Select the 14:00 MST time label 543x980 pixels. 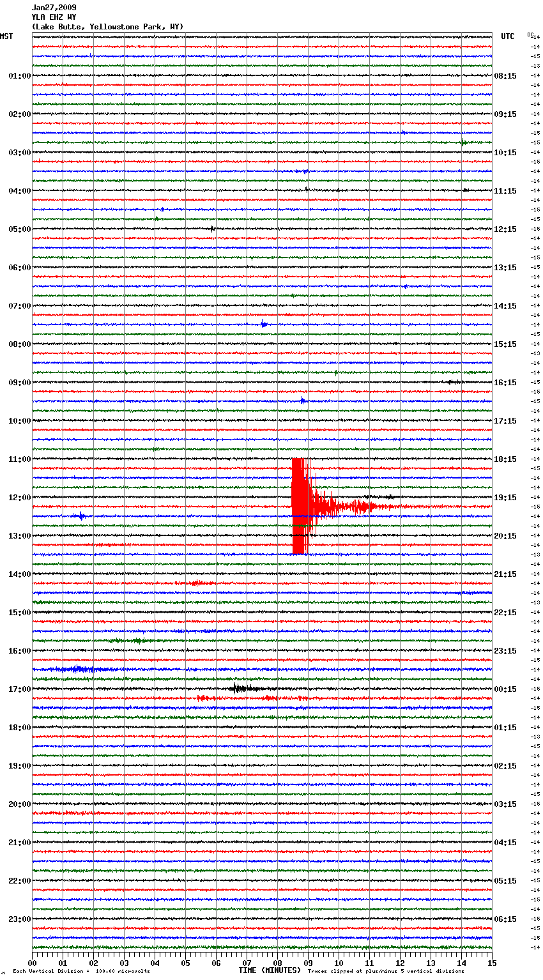pyautogui.click(x=20, y=574)
